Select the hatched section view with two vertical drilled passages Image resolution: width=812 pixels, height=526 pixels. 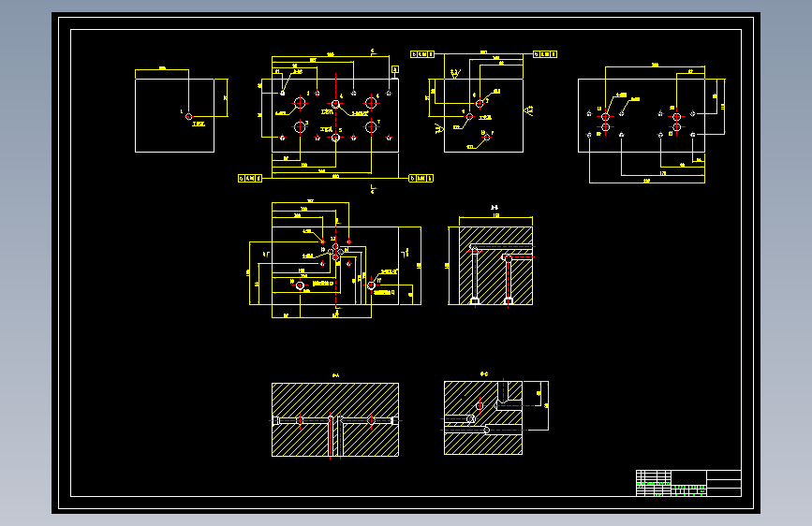tap(495, 266)
